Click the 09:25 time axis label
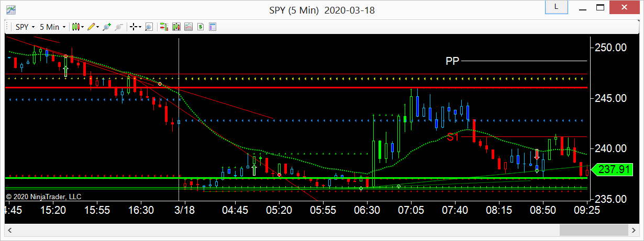This screenshot has width=644, height=241. tap(586, 210)
